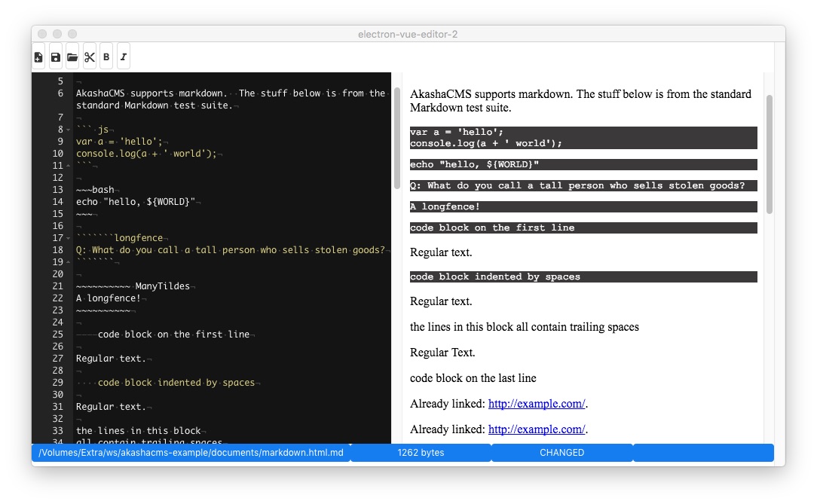Click 'code block on the first line' in editor
Screen dimensions: 817x504
tap(173, 334)
